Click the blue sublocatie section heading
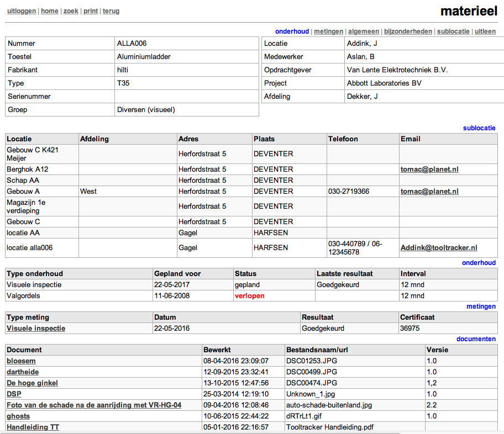This screenshot has width=504, height=434. [x=479, y=128]
